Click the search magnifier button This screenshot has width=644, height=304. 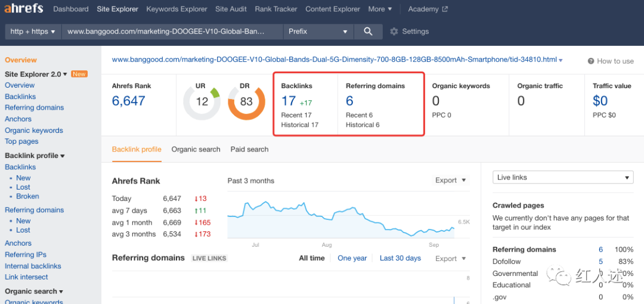(x=369, y=32)
